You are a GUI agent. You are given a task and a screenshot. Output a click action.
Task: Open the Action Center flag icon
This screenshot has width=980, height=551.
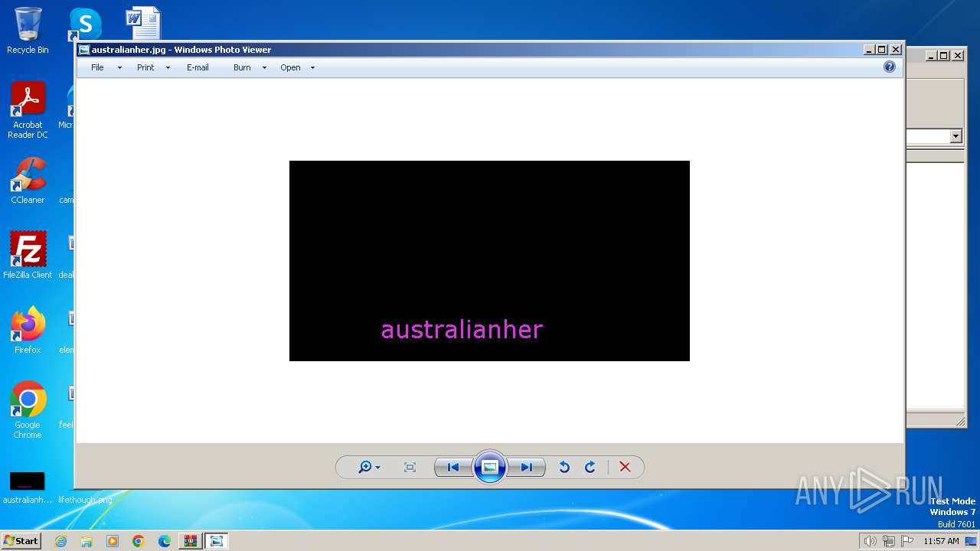(907, 541)
